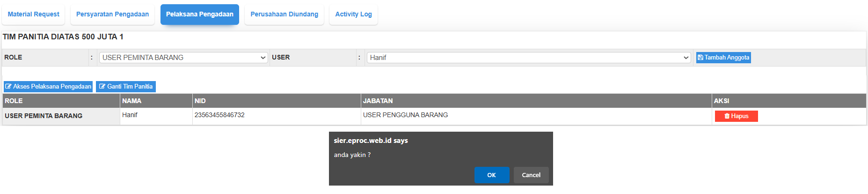
Task: Select the Hanif name cell in the table
Action: (x=130, y=115)
